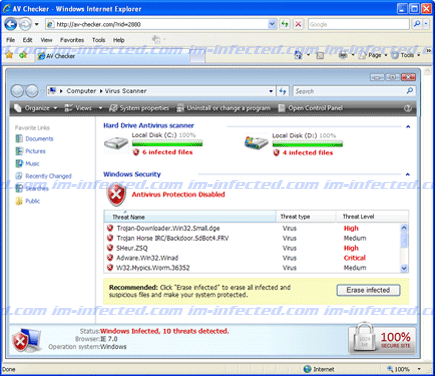Viewport: 435px width, 376px height.
Task: Click Local Disk (D:) scan progress bar
Action: point(308,144)
